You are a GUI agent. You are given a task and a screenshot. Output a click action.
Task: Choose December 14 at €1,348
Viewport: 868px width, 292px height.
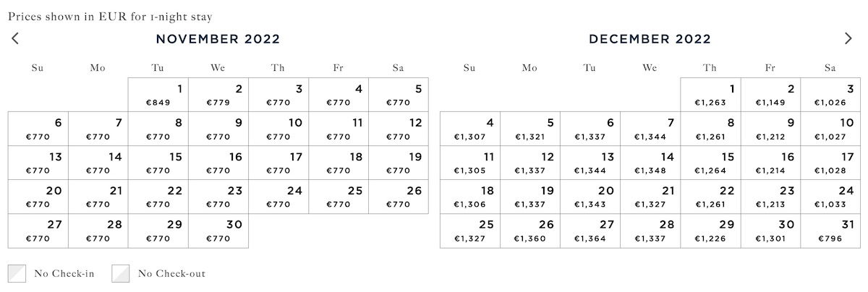click(x=651, y=163)
